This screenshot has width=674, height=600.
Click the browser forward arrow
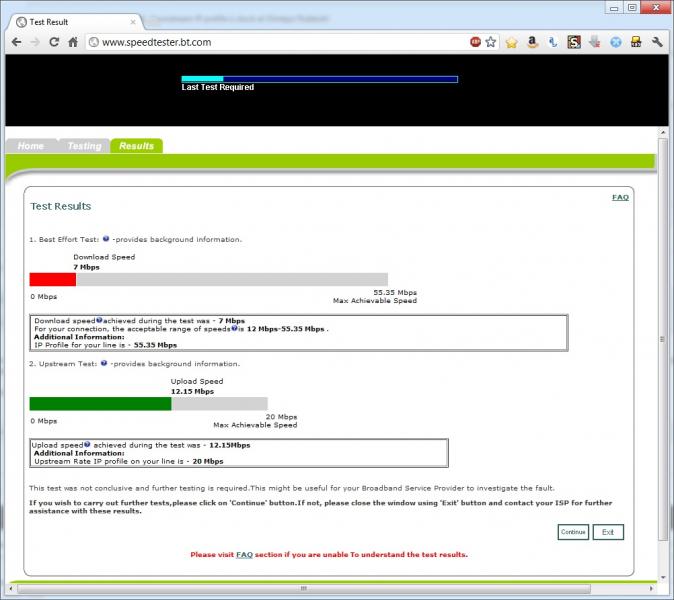(x=35, y=42)
